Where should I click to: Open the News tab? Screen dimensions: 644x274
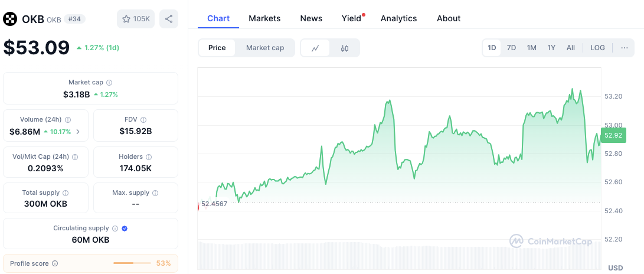(x=311, y=18)
